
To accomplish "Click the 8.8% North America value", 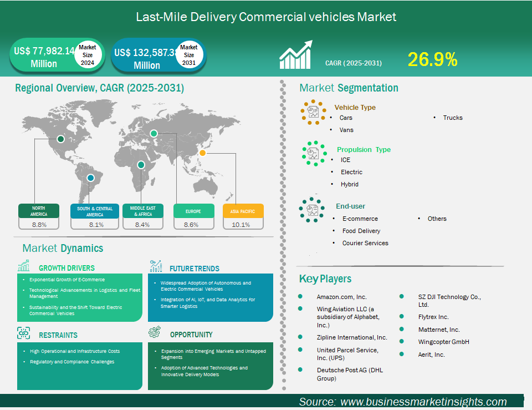I will (39, 225).
